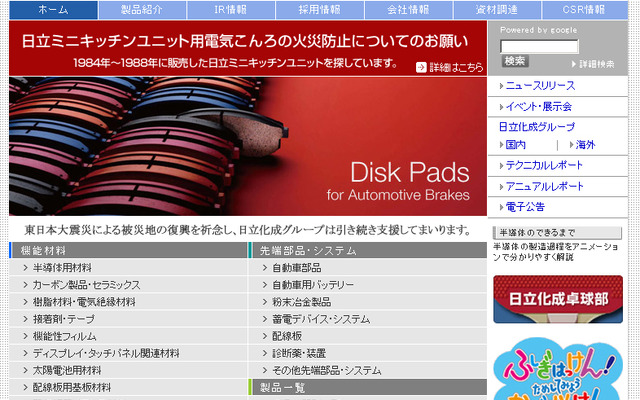Open the ホーム navigation tab

[53, 10]
